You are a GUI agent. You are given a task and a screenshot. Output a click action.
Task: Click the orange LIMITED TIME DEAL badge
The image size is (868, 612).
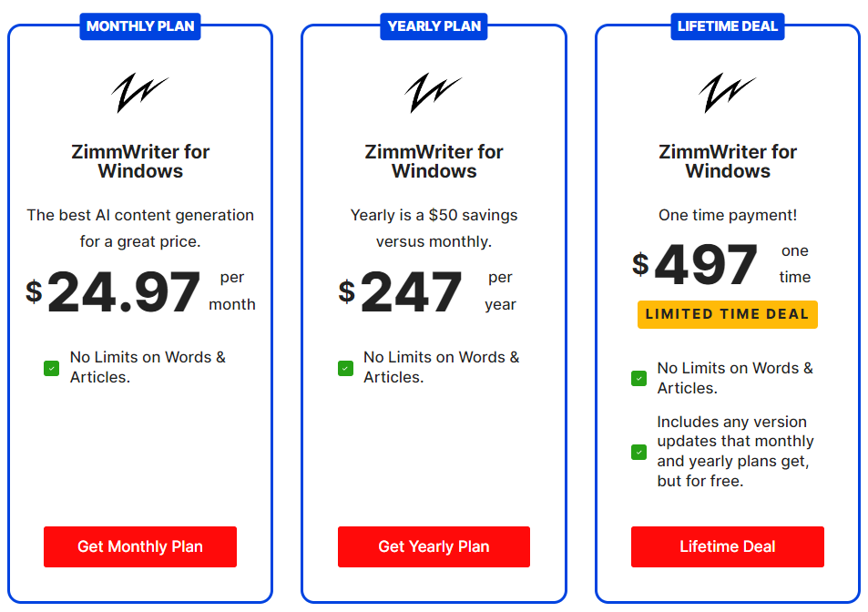[x=727, y=314]
